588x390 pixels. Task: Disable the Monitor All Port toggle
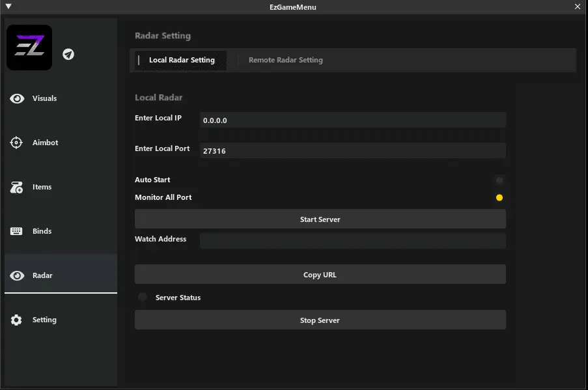pos(499,198)
